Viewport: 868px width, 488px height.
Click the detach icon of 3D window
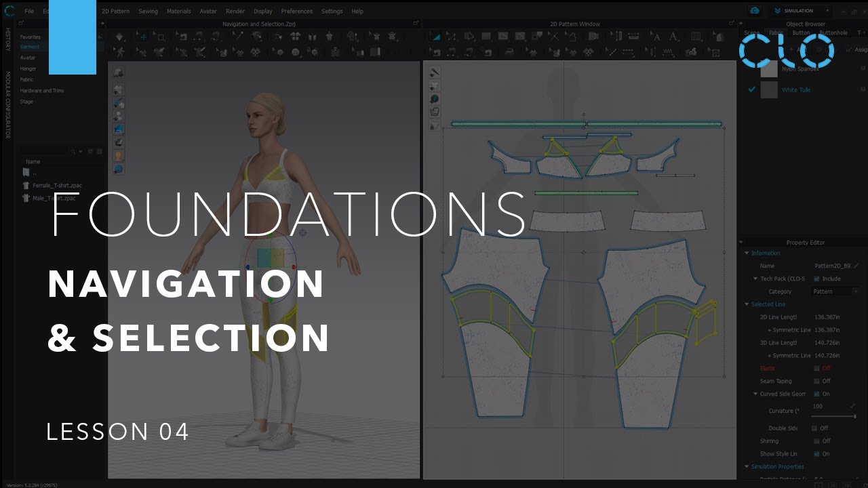416,23
